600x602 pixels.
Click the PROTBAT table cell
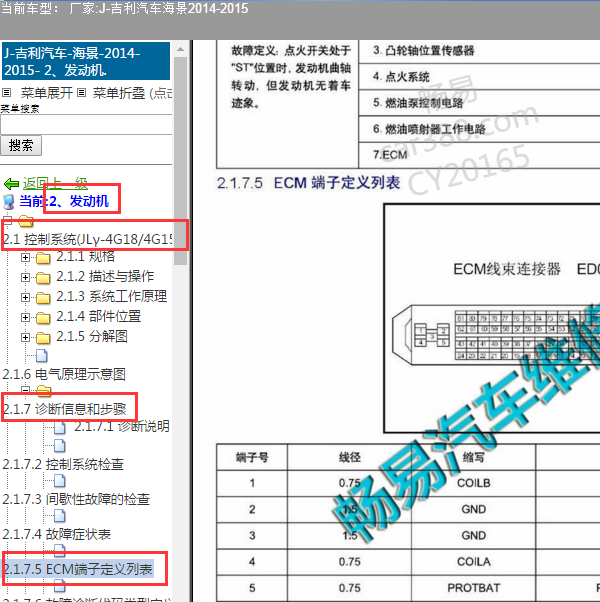[x=473, y=588]
